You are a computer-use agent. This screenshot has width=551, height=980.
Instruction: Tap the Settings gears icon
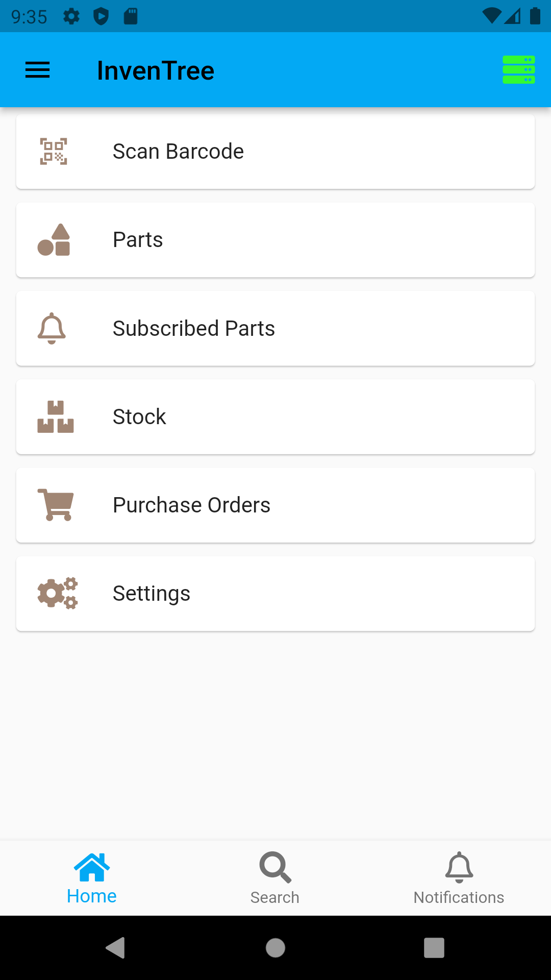[57, 593]
